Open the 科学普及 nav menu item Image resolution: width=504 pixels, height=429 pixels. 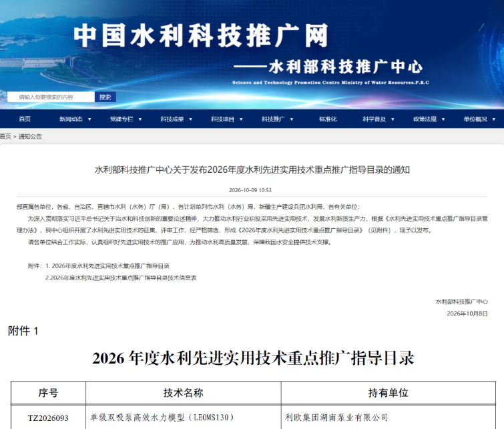374,119
